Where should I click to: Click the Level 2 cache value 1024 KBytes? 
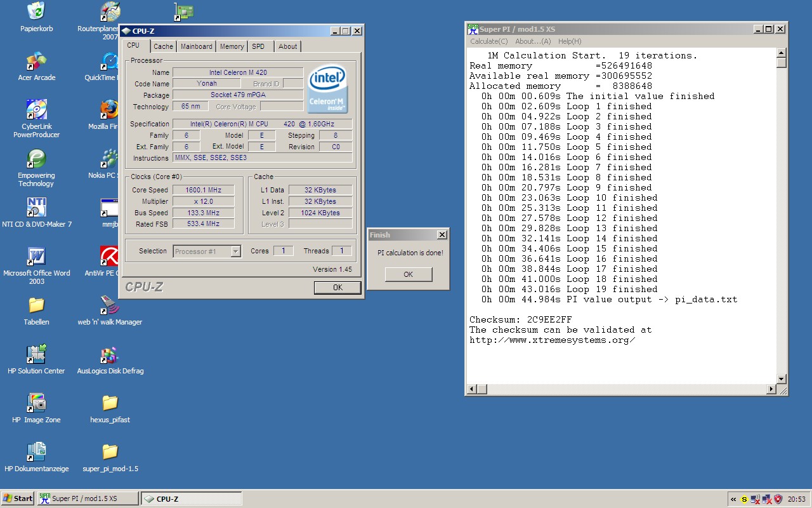click(x=320, y=213)
